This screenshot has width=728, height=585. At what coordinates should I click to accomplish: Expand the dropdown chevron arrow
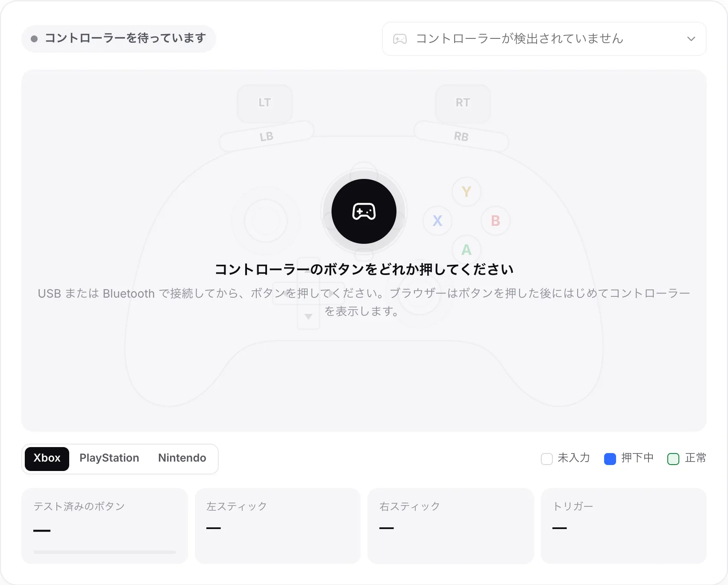(691, 39)
